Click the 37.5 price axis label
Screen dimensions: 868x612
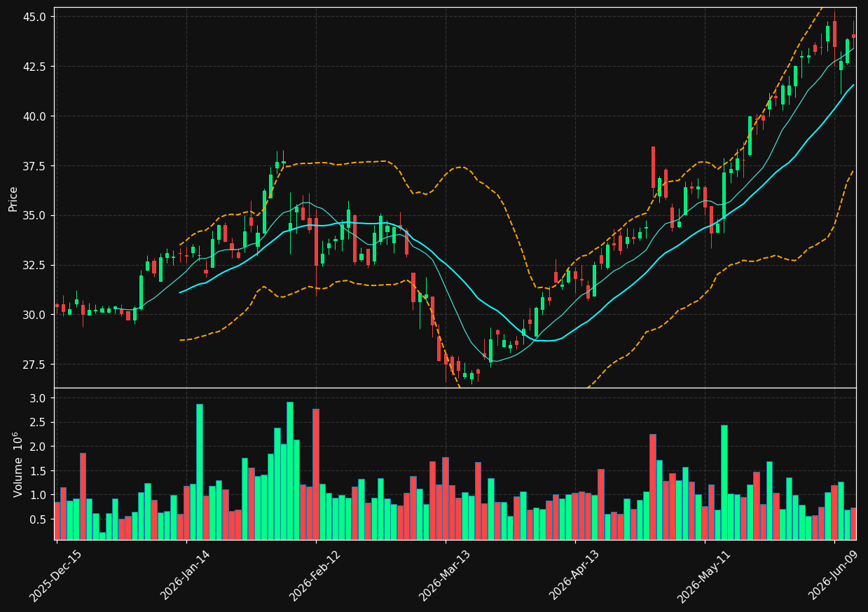35,166
